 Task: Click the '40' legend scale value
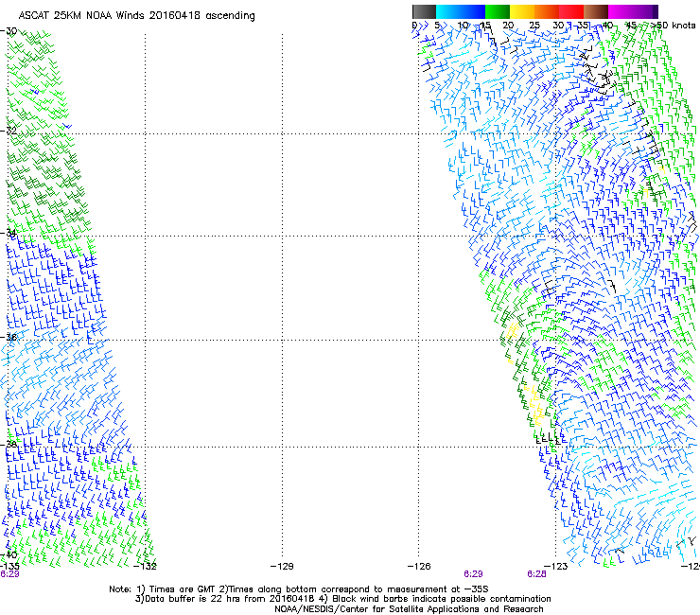pyautogui.click(x=607, y=26)
